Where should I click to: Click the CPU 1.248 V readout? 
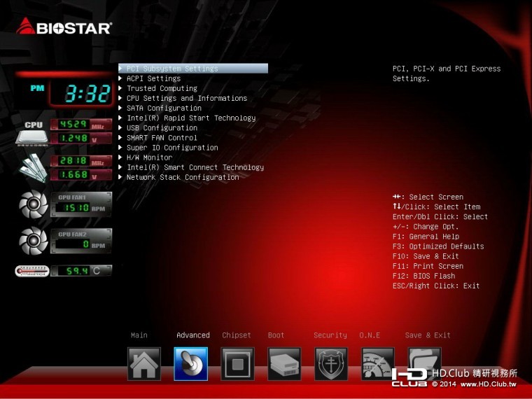point(81,139)
